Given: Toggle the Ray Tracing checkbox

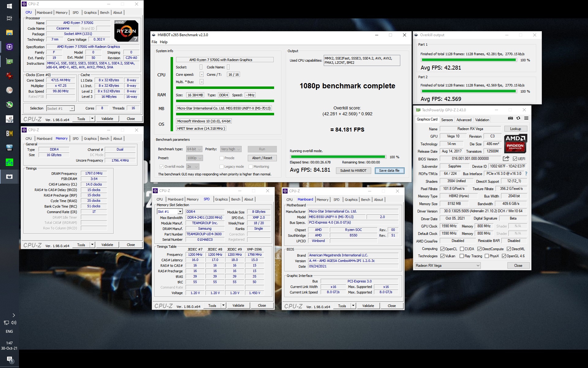Looking at the screenshot, I should click(x=462, y=256).
